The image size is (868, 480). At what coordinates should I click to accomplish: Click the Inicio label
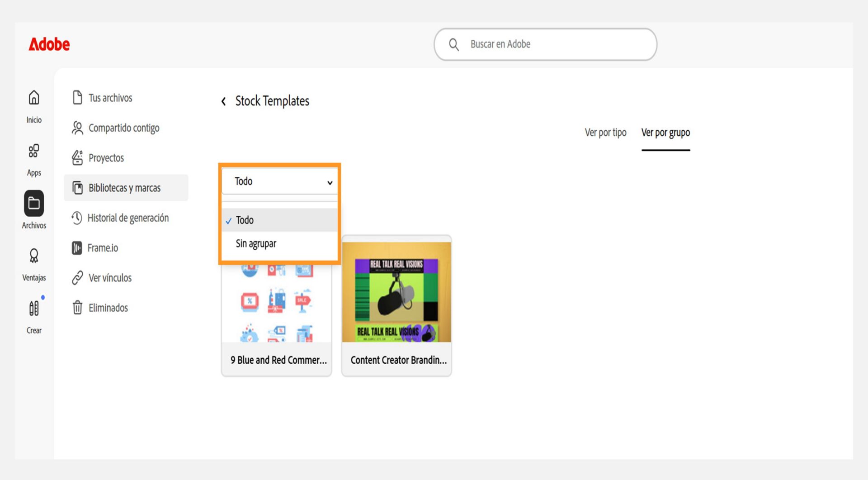point(34,120)
